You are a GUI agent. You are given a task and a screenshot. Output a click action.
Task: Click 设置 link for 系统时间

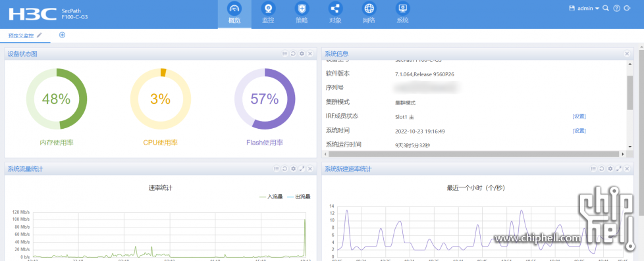click(x=579, y=131)
